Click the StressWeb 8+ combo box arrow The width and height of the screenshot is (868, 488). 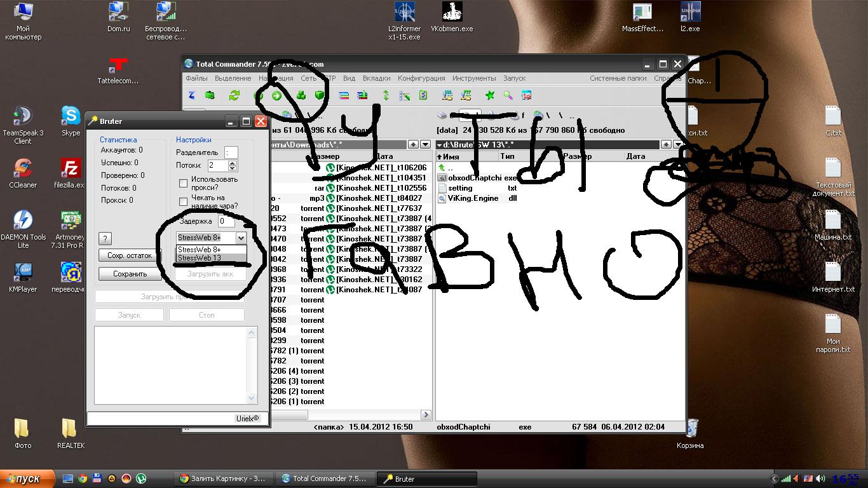(x=240, y=238)
